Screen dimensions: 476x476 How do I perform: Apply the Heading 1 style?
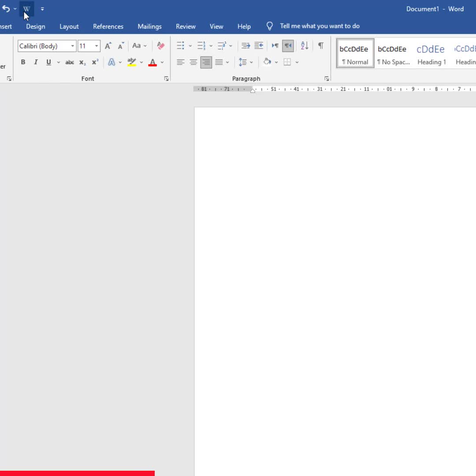431,54
